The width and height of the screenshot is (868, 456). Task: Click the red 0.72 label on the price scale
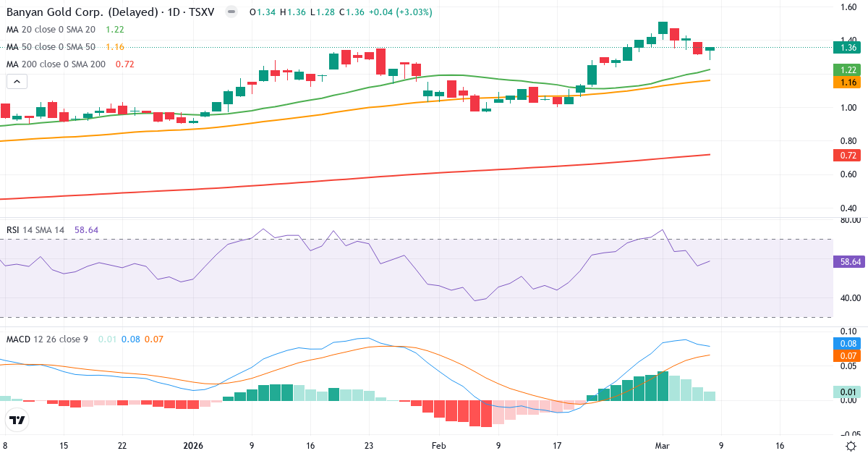click(x=848, y=155)
